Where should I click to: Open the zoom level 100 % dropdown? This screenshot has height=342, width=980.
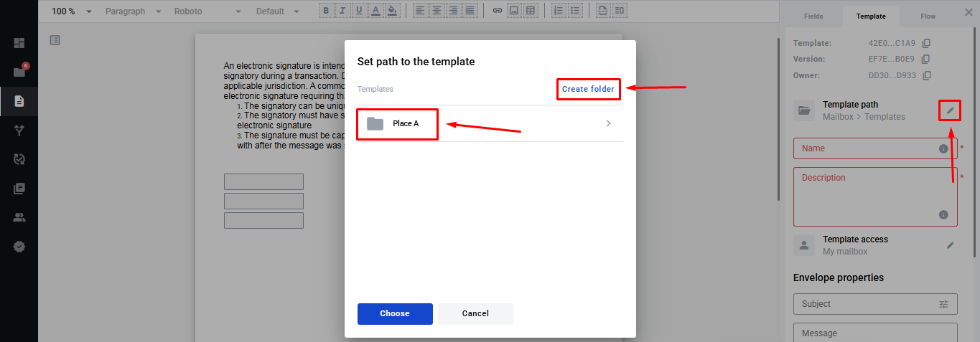point(72,11)
